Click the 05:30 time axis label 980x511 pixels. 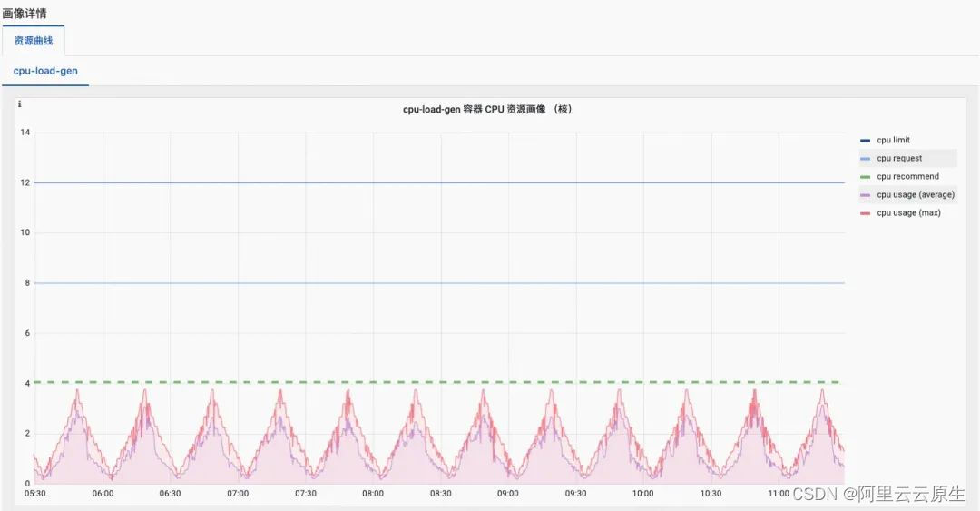tap(35, 494)
